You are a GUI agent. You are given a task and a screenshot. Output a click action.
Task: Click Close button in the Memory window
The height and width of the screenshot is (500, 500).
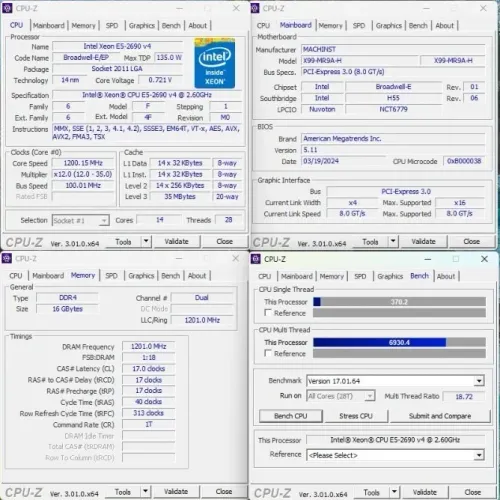tap(224, 491)
